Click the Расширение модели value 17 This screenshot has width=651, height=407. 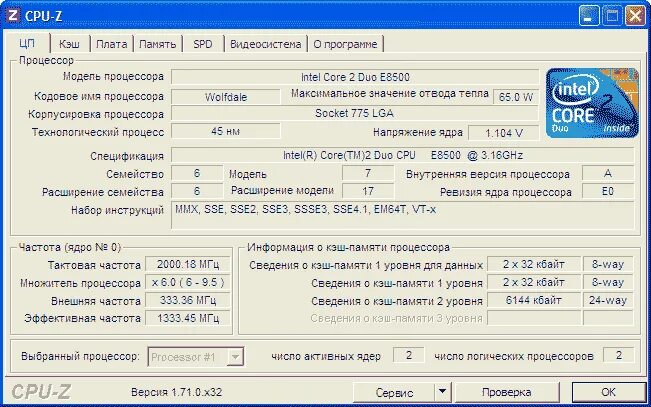coord(368,191)
